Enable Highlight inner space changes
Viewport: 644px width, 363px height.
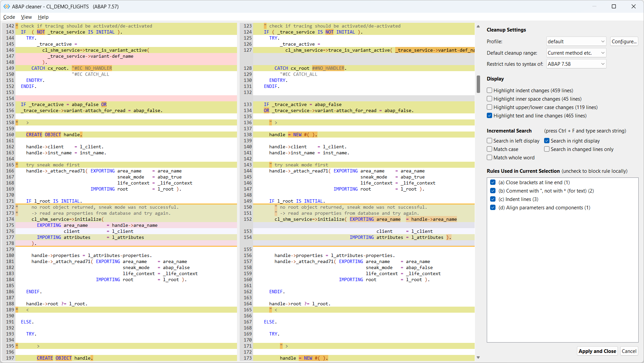click(x=489, y=99)
